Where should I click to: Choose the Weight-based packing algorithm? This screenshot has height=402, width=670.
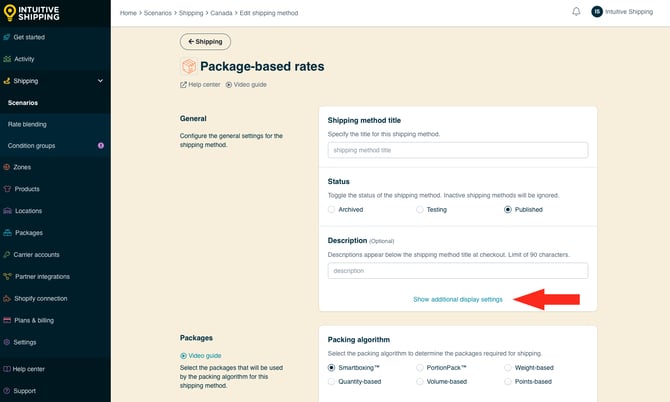coord(508,367)
